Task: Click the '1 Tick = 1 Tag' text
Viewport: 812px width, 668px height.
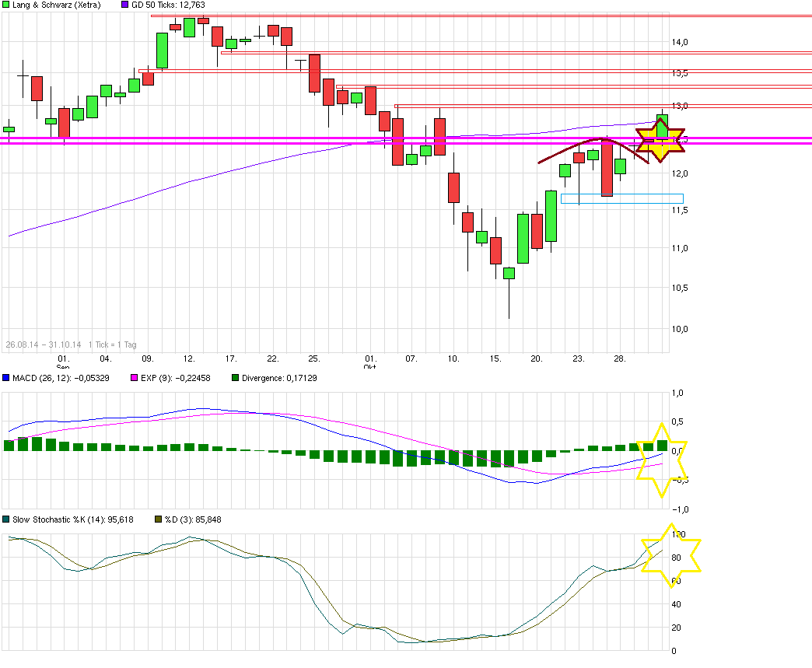Action: click(x=112, y=344)
